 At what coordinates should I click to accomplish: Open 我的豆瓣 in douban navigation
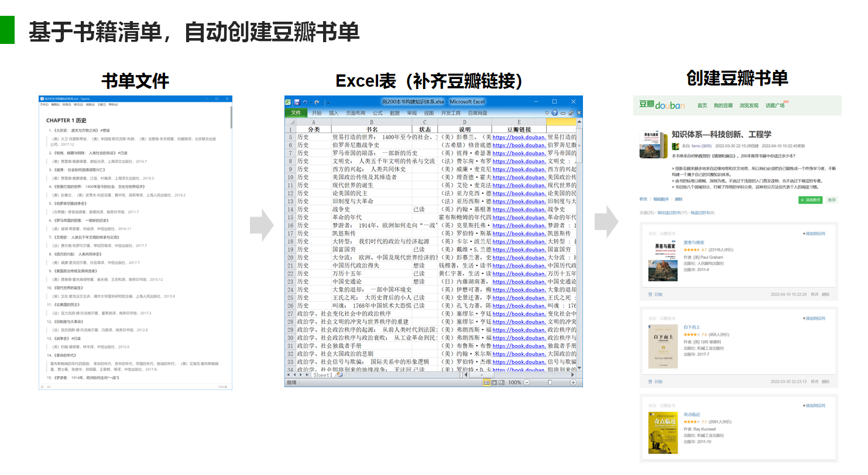pos(723,105)
